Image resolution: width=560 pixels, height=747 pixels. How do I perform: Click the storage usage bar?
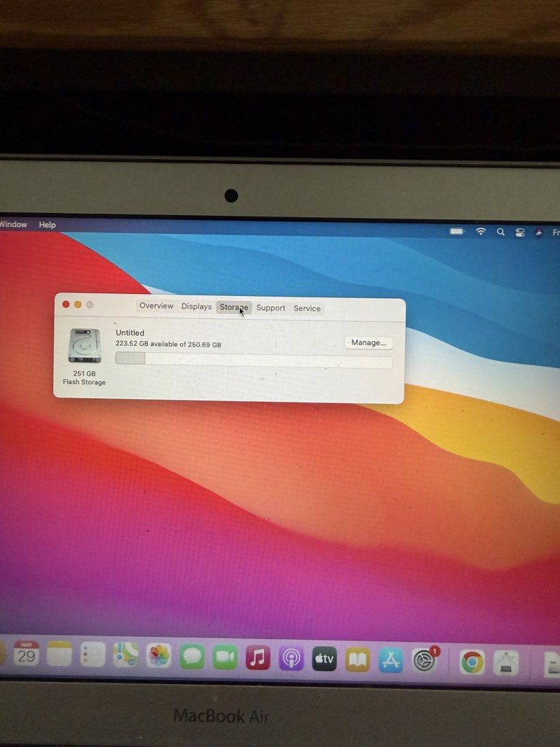pyautogui.click(x=254, y=360)
